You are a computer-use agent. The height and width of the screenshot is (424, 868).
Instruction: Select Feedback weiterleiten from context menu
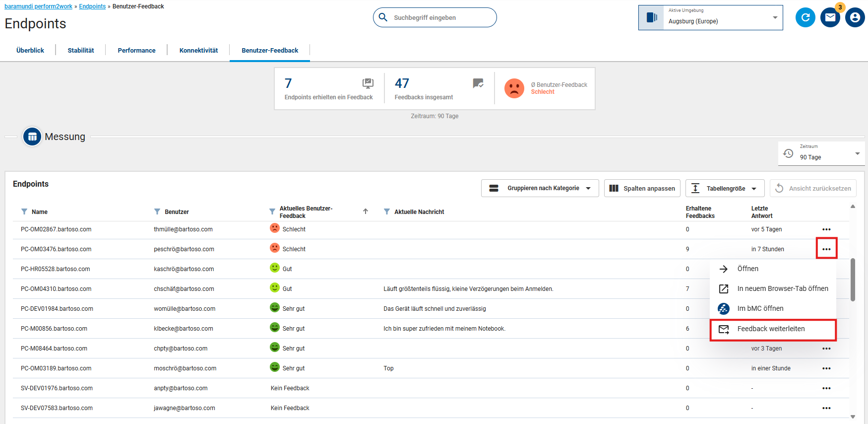(x=771, y=329)
